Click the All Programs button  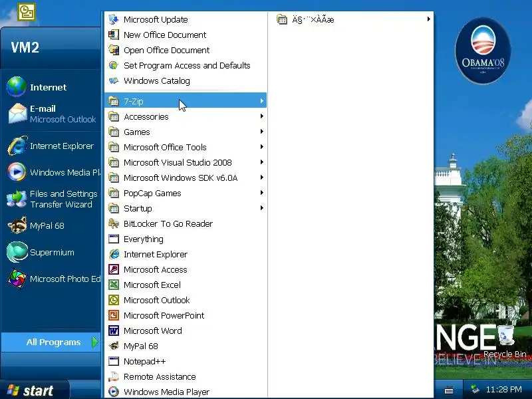pyautogui.click(x=51, y=342)
